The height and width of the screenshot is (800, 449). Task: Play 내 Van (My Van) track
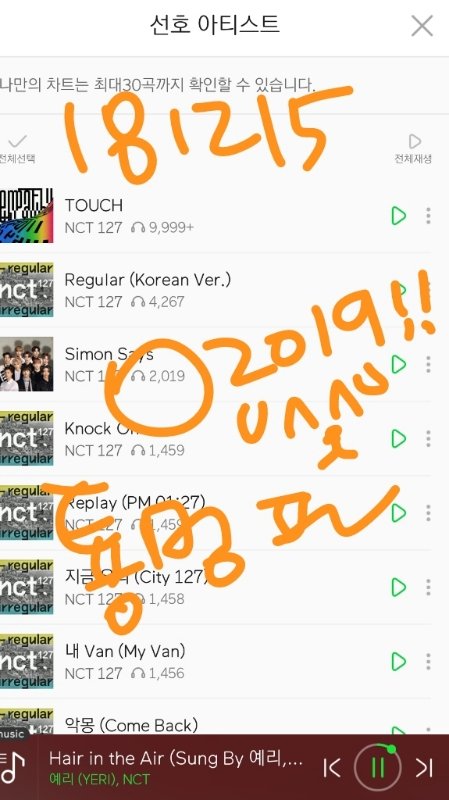click(398, 662)
